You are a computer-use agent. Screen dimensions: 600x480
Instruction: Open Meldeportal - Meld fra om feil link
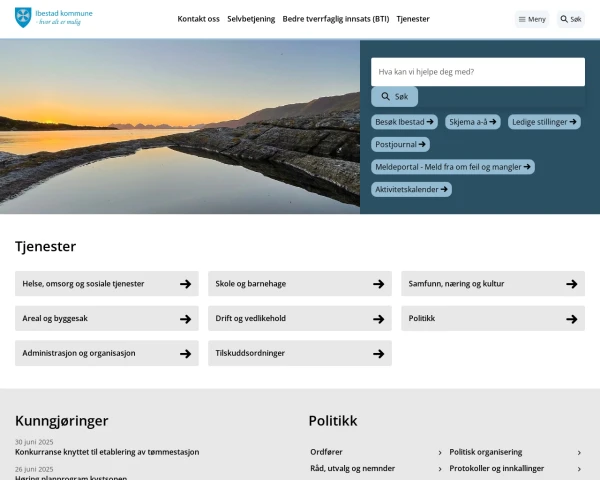[453, 167]
